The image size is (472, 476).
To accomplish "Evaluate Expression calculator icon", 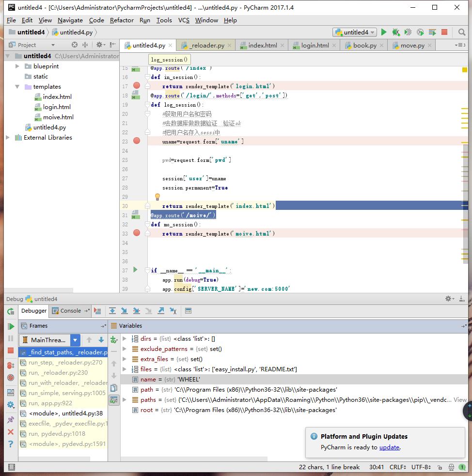I will pyautogui.click(x=188, y=311).
